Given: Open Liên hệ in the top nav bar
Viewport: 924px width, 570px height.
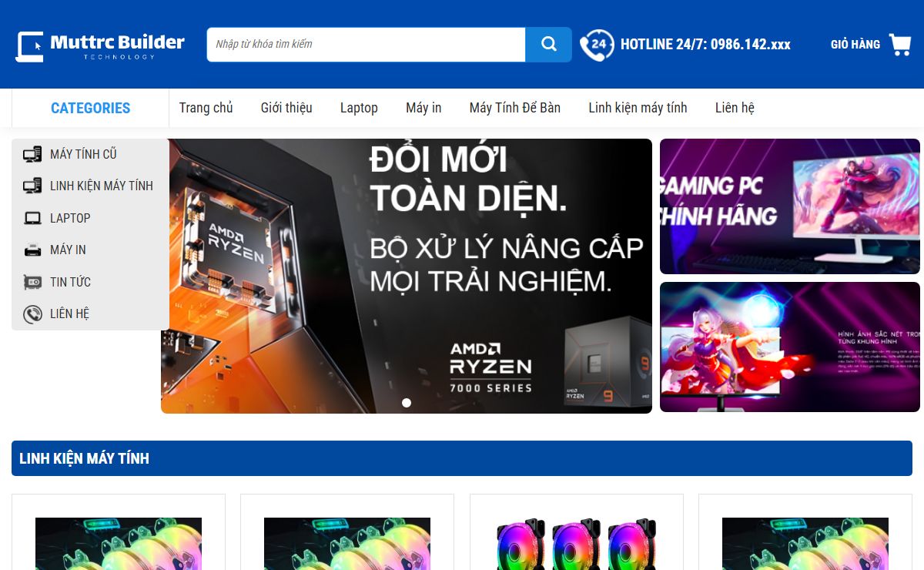Looking at the screenshot, I should point(735,108).
